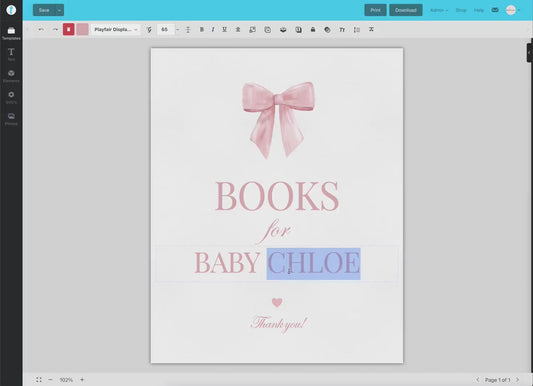Screen dimensions: 533x386
Task: Open the Help link
Action: pos(479,10)
